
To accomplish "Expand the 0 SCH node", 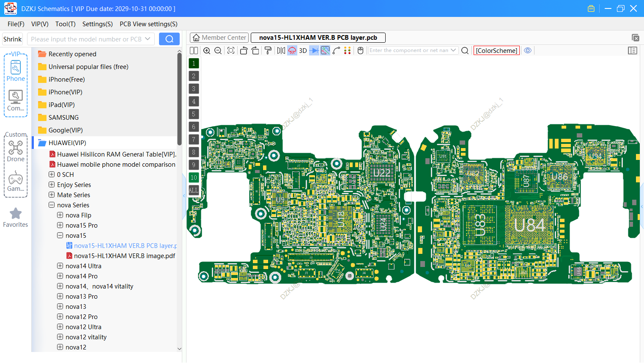I will [x=52, y=174].
